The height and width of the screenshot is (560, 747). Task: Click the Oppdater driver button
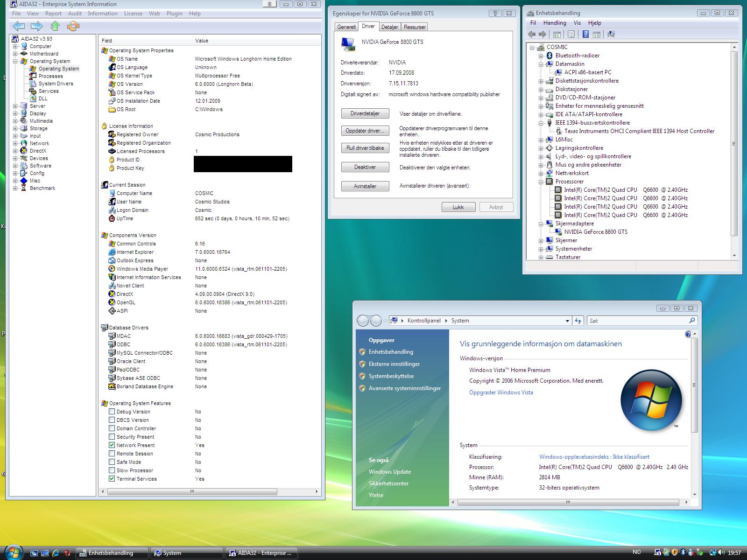coord(365,131)
